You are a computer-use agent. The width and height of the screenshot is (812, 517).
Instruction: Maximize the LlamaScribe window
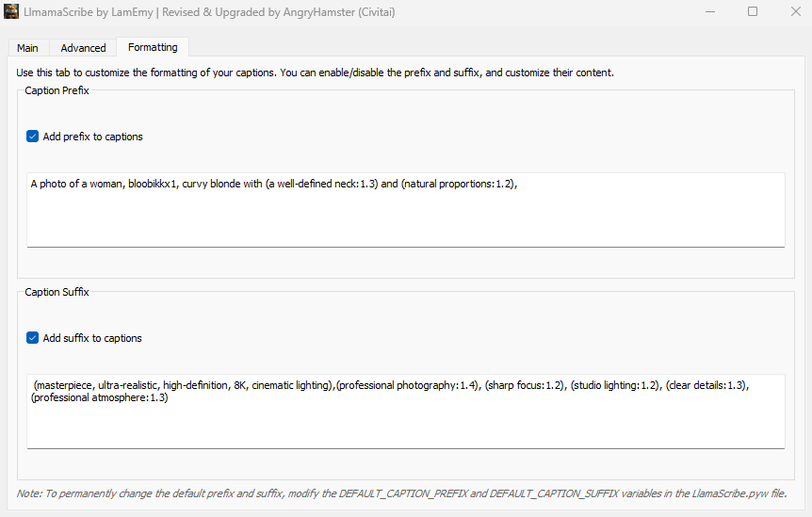pos(753,11)
